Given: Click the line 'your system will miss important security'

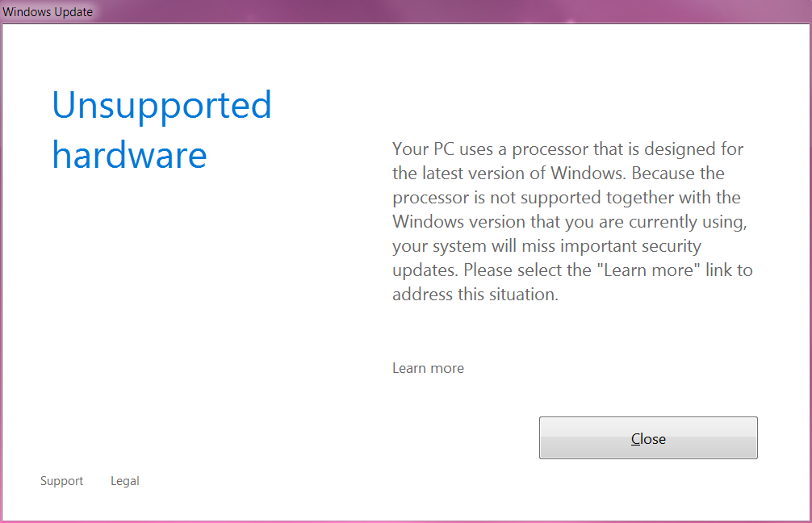Looking at the screenshot, I should click(x=547, y=246).
